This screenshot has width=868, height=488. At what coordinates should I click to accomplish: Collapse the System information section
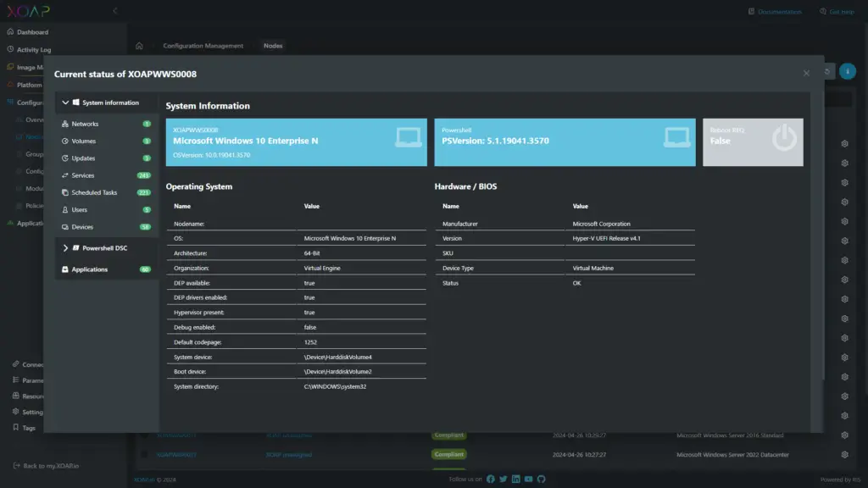(x=65, y=103)
